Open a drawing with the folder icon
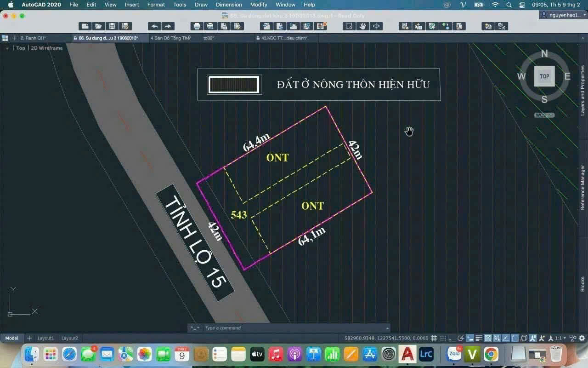 point(98,26)
